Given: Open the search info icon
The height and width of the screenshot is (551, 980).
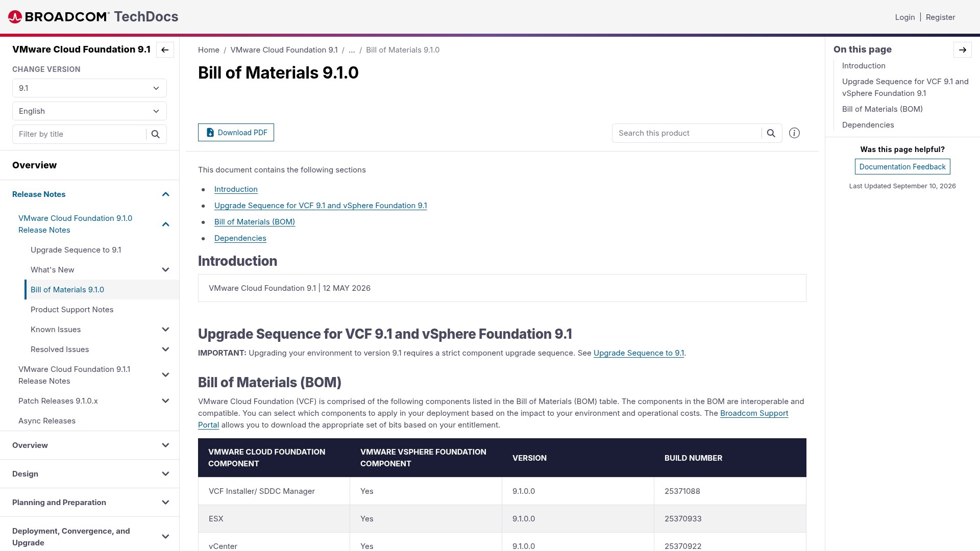Looking at the screenshot, I should tap(795, 133).
